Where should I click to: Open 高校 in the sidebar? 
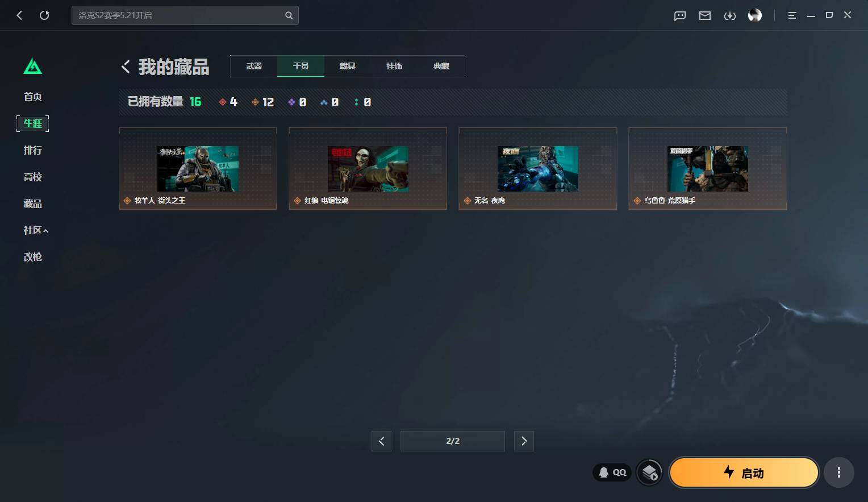coord(33,177)
